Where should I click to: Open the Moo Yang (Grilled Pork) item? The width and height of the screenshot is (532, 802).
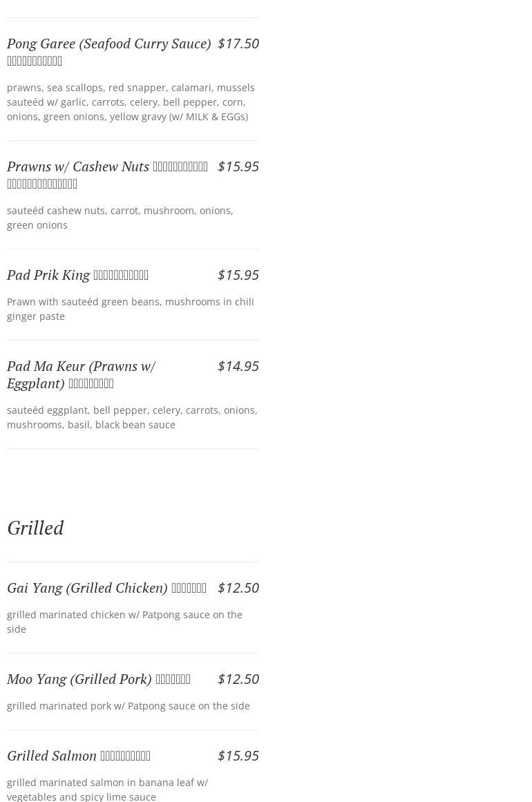pyautogui.click(x=79, y=679)
